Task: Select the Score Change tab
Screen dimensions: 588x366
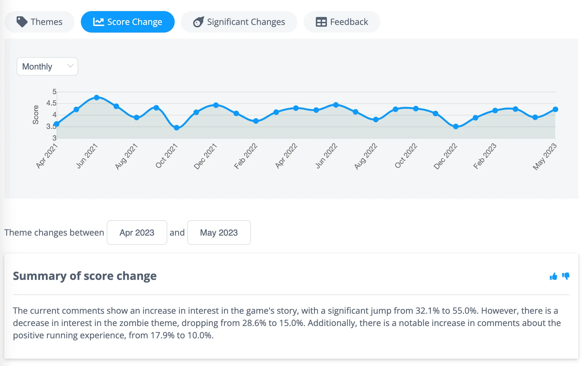Action: coord(128,22)
